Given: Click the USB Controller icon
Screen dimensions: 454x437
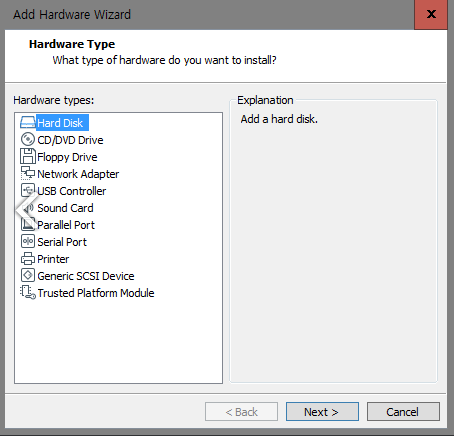Looking at the screenshot, I should (x=28, y=190).
